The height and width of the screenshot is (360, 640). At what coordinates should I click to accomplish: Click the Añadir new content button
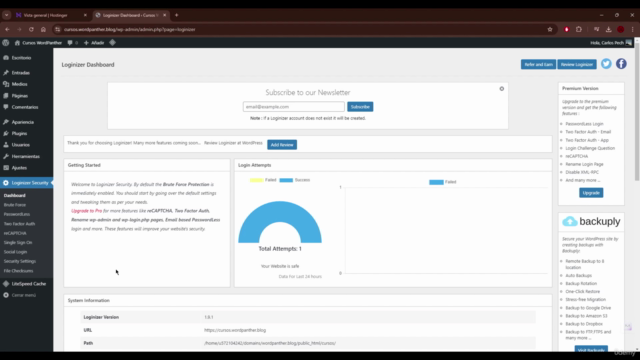[94, 42]
